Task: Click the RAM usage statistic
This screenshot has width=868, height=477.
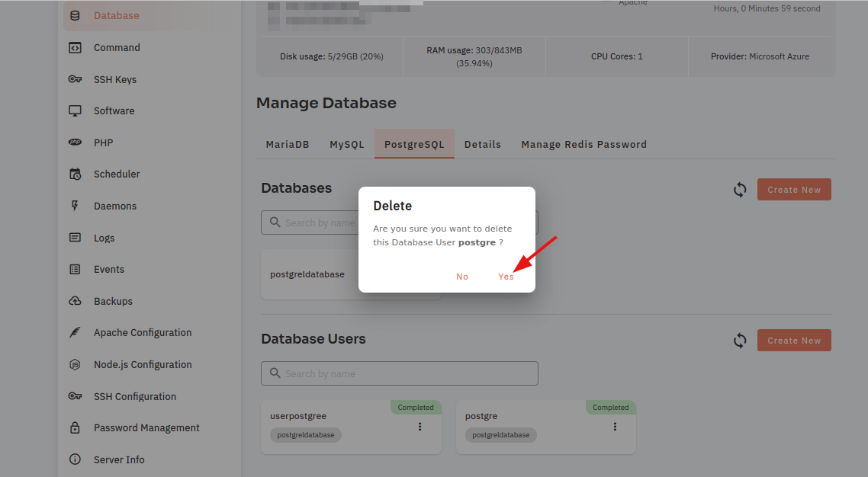Action: tap(474, 56)
